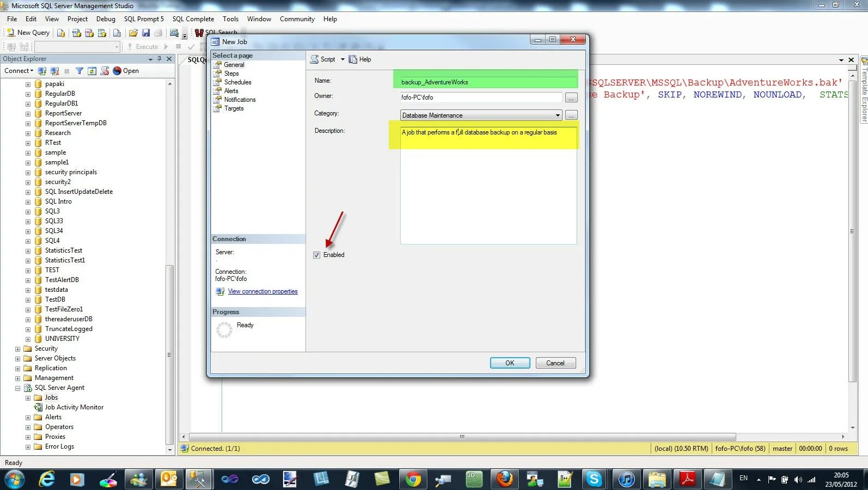Open the Community menu
This screenshot has width=868, height=490.
click(x=297, y=19)
